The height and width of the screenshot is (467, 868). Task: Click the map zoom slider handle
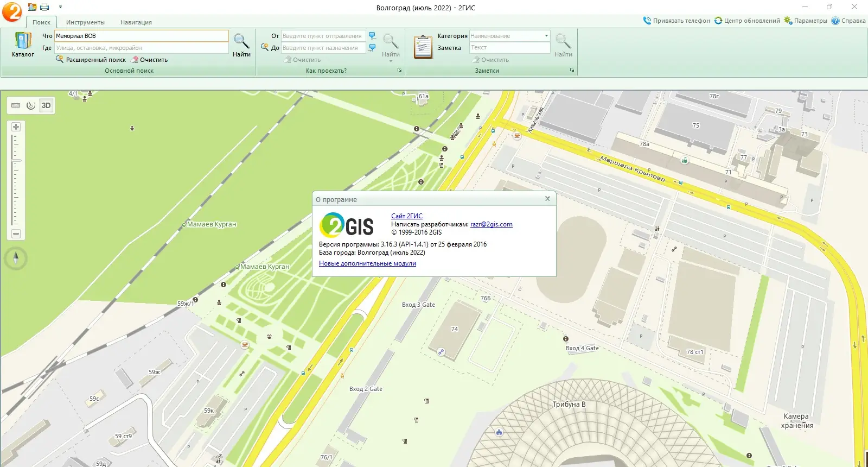click(16, 161)
